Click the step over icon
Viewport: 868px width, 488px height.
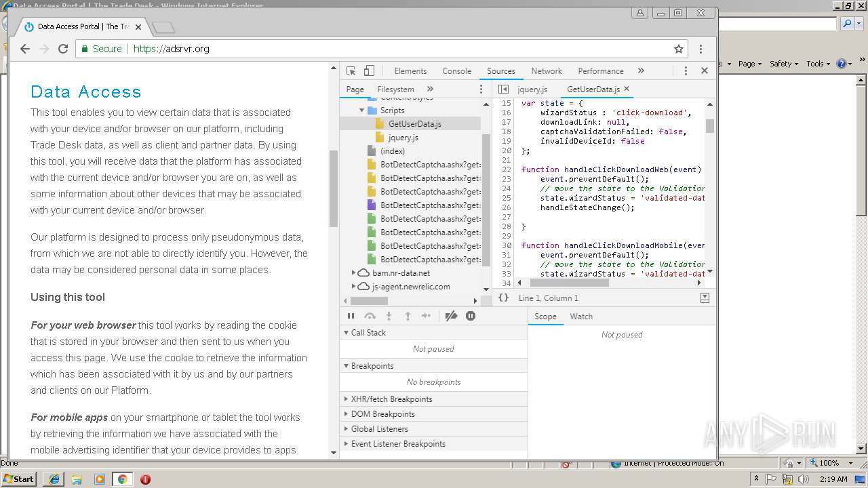coord(370,316)
